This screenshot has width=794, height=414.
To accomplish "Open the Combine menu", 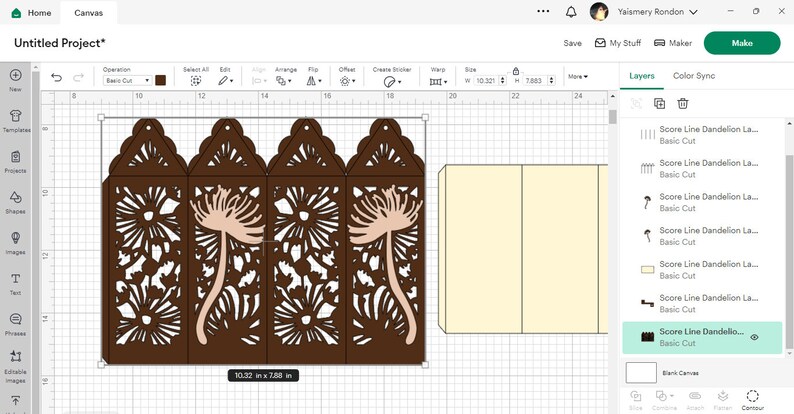I will tap(664, 400).
